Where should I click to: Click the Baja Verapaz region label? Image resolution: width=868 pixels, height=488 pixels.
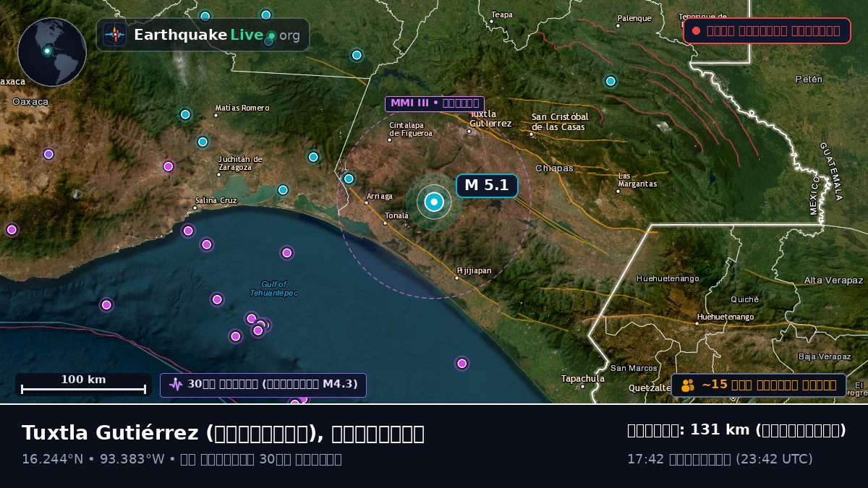point(825,356)
